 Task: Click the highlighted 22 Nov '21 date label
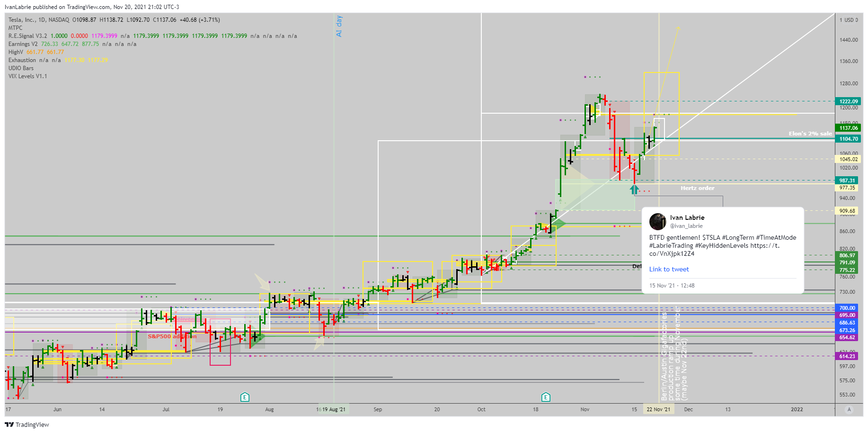point(658,409)
